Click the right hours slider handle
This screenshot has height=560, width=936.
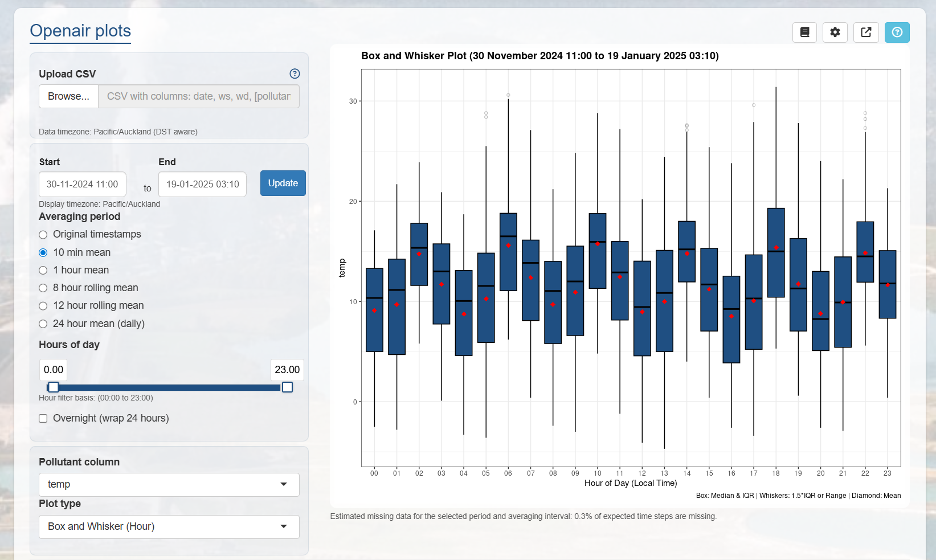click(288, 387)
